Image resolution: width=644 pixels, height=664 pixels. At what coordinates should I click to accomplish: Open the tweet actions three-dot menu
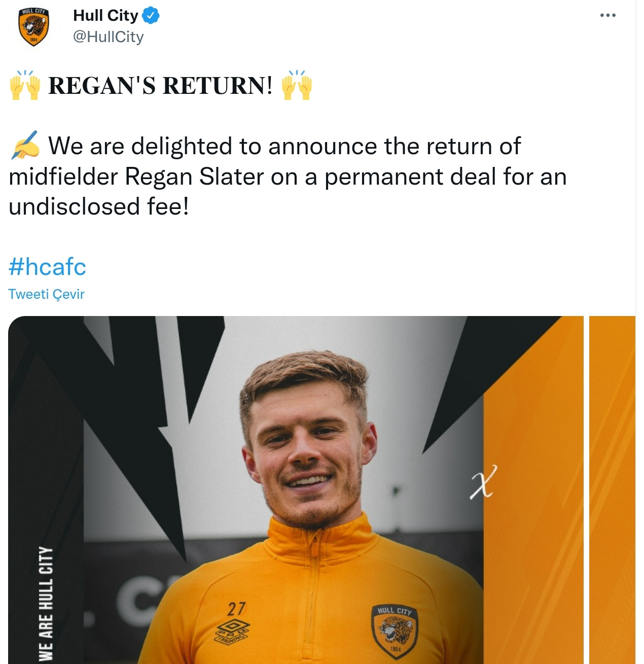tap(607, 15)
